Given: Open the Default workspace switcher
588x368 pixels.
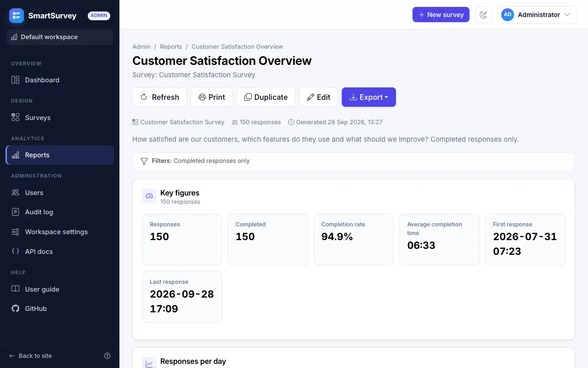Looking at the screenshot, I should click(x=60, y=37).
